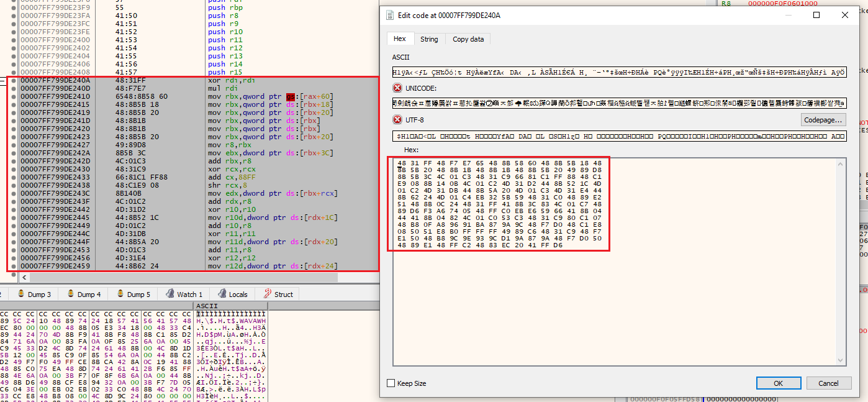Toggle breakpoint bullet at 00007FF799DE240D
Viewport: 868px width, 402px height.
(x=13, y=88)
